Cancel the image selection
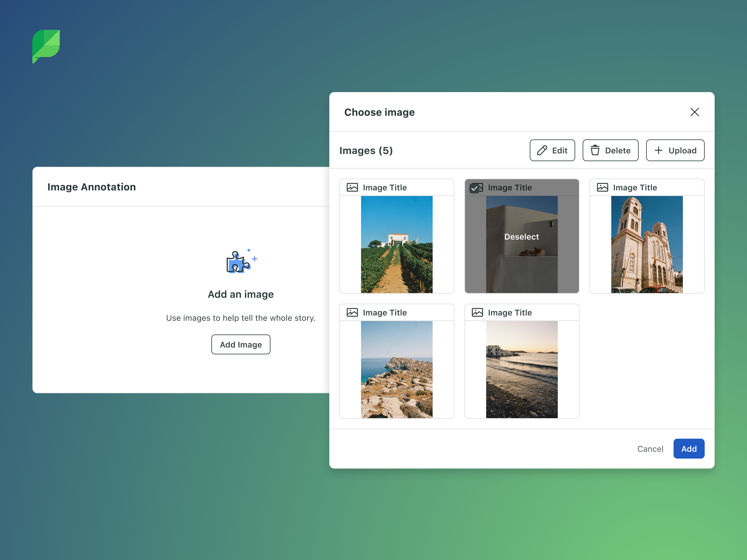The width and height of the screenshot is (747, 560). pos(650,449)
